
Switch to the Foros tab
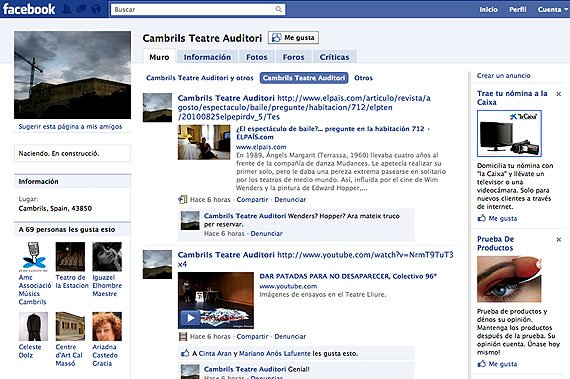coord(293,57)
